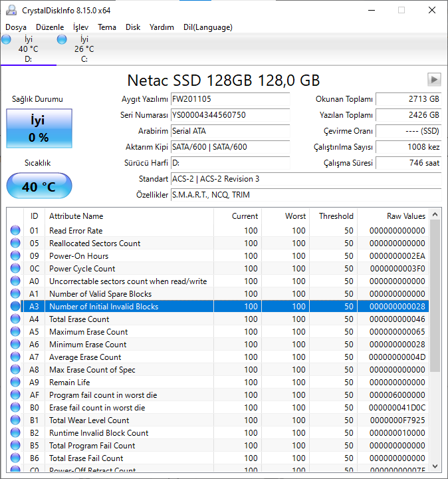Click status orb for Average Erase Count
The image size is (448, 479).
(x=15, y=357)
